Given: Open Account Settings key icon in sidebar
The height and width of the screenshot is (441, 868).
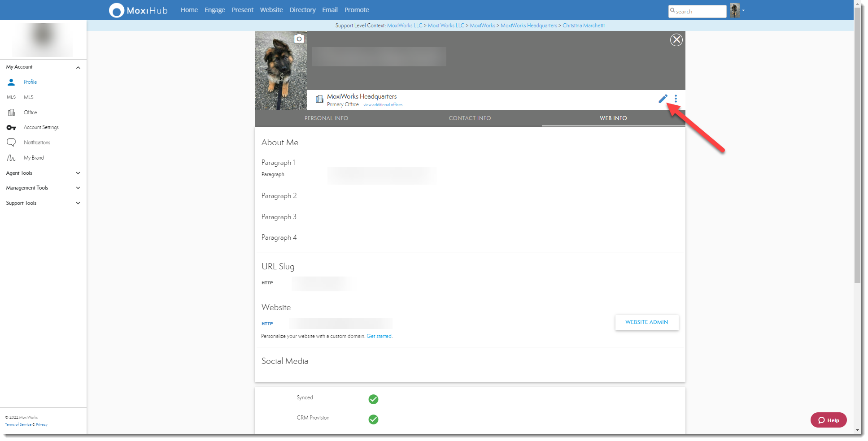Looking at the screenshot, I should click(11, 128).
